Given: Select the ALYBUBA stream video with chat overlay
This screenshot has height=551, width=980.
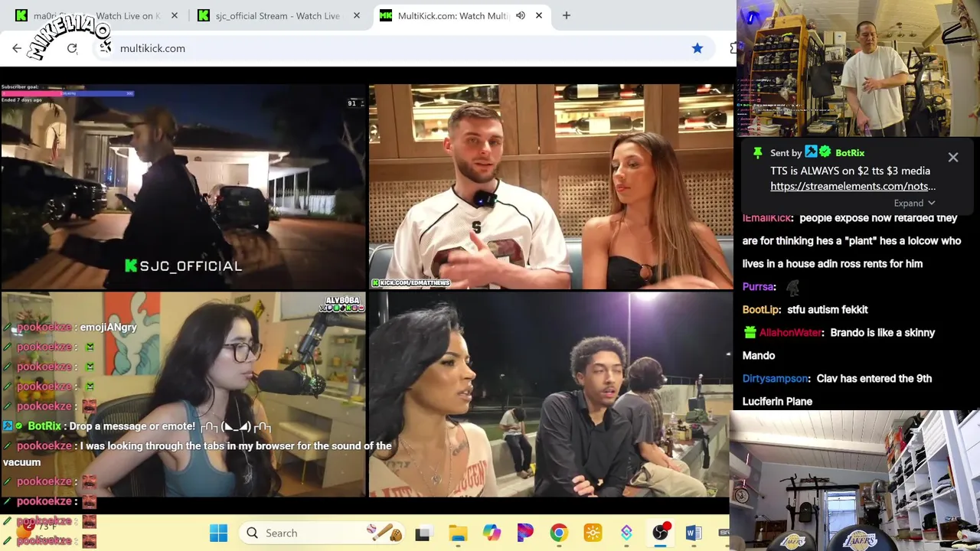Looking at the screenshot, I should 184,394.
